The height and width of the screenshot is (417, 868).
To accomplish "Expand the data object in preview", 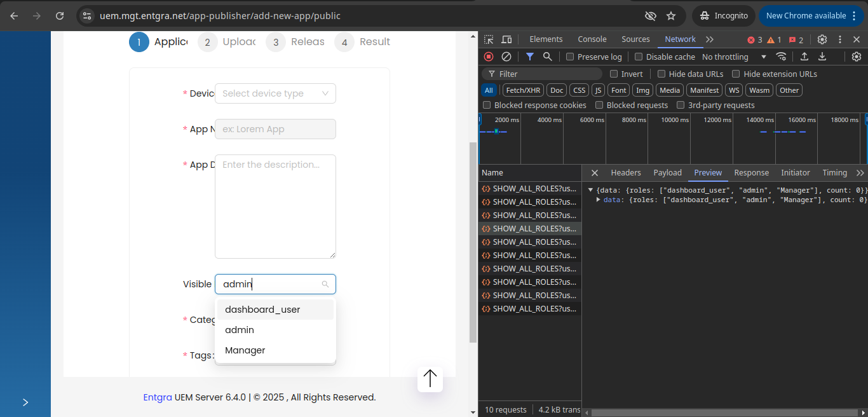I will (599, 200).
